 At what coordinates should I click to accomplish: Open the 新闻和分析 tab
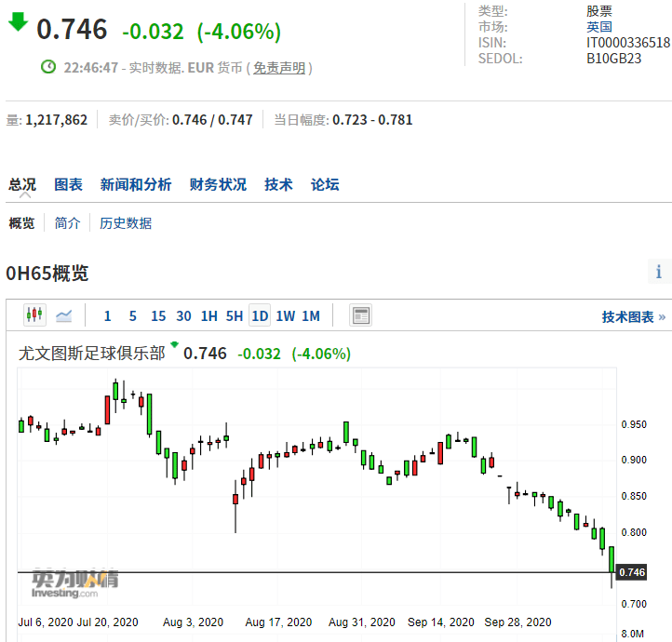click(x=136, y=184)
